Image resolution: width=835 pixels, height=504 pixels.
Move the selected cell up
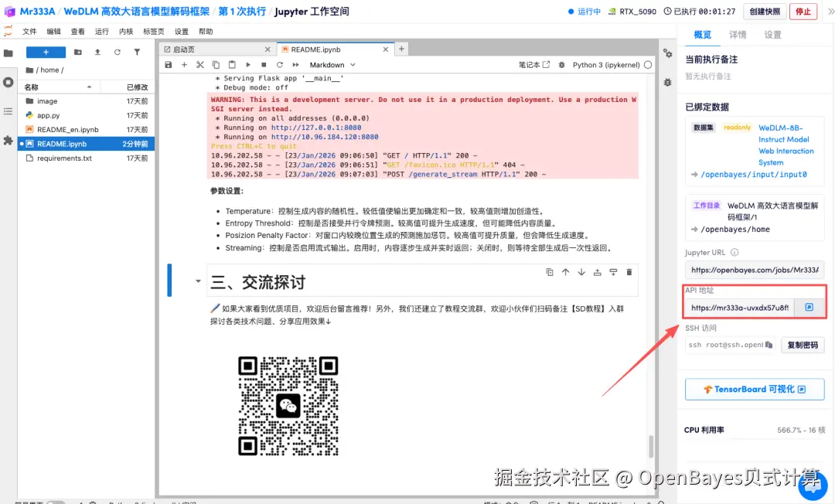[x=565, y=272]
